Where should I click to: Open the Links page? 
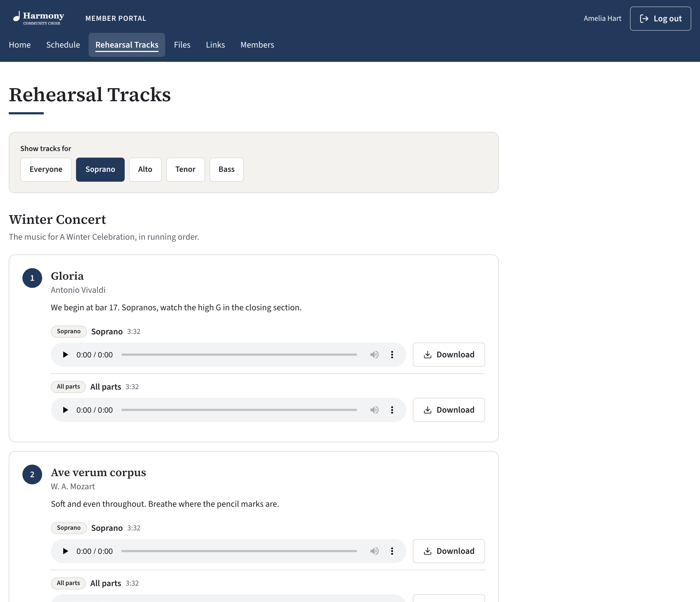pos(215,45)
